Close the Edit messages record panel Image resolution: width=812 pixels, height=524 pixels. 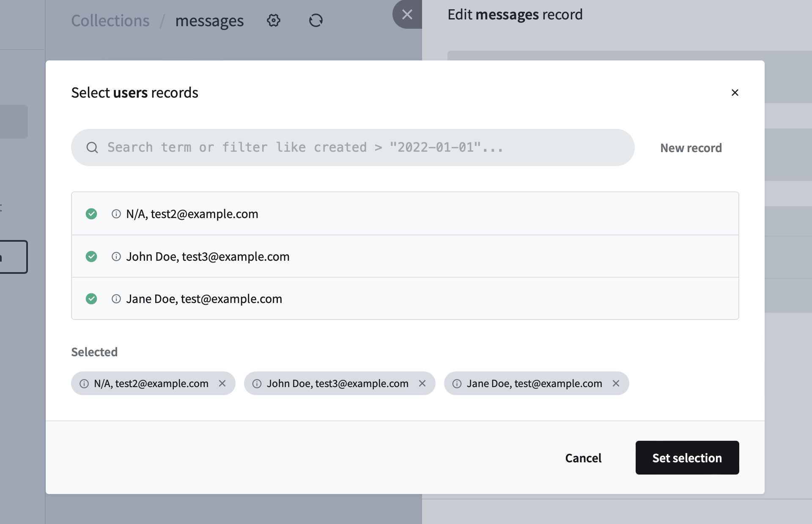(407, 14)
